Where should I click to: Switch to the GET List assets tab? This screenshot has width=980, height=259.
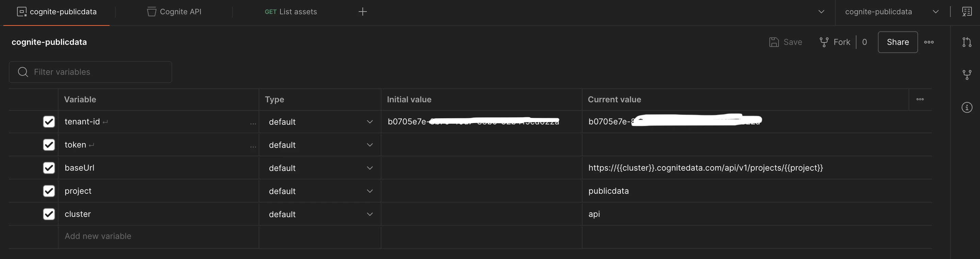point(291,12)
